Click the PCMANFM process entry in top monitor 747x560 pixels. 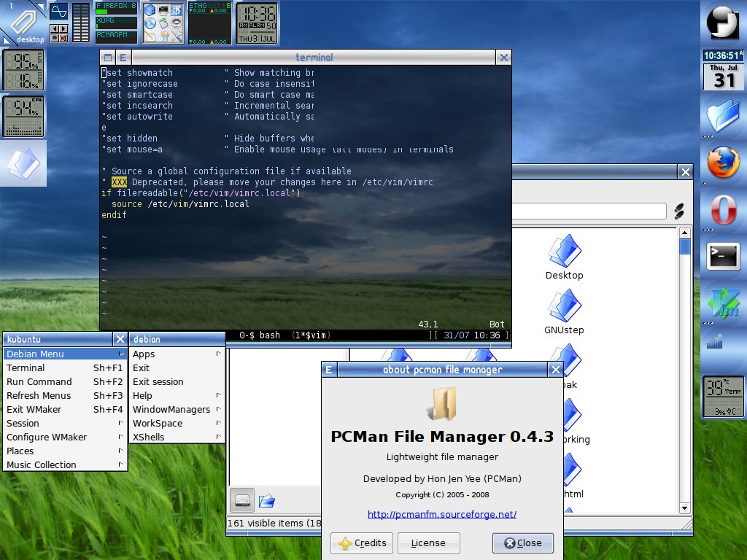(x=116, y=37)
